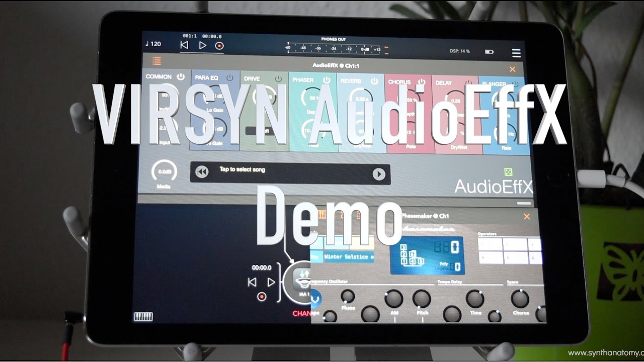The width and height of the screenshot is (644, 362).
Task: Play from the lower channel transport
Action: click(271, 282)
